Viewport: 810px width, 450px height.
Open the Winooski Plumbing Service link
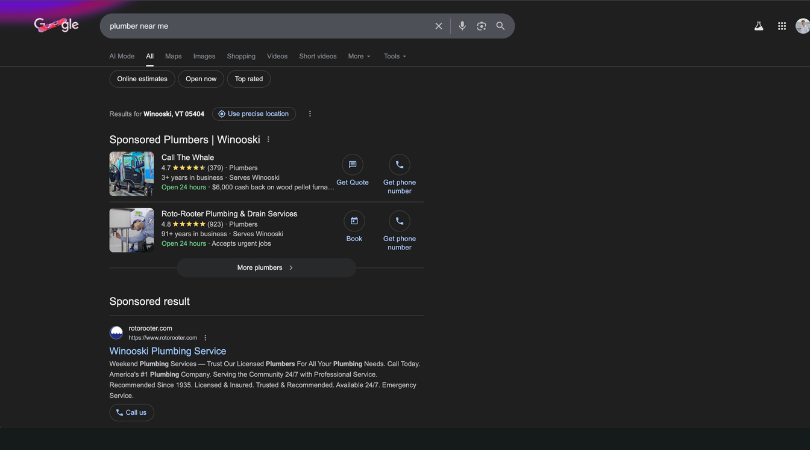(x=168, y=351)
